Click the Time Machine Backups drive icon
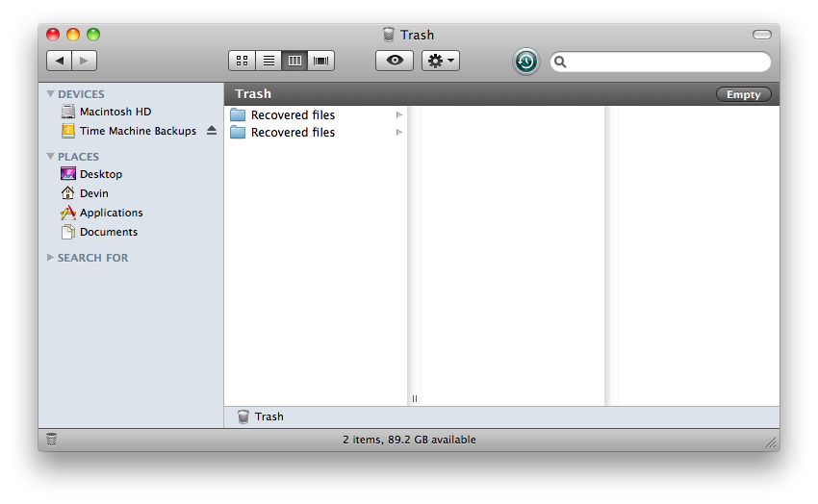 pyautogui.click(x=67, y=131)
